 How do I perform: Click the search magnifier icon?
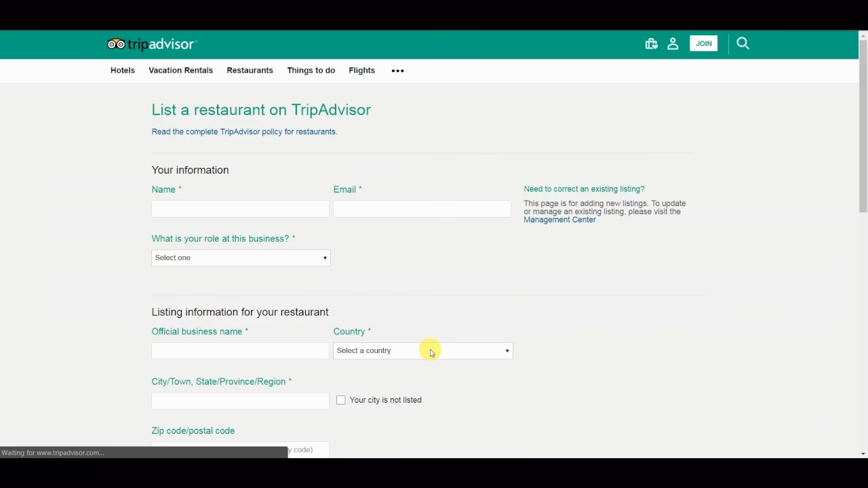[x=743, y=43]
